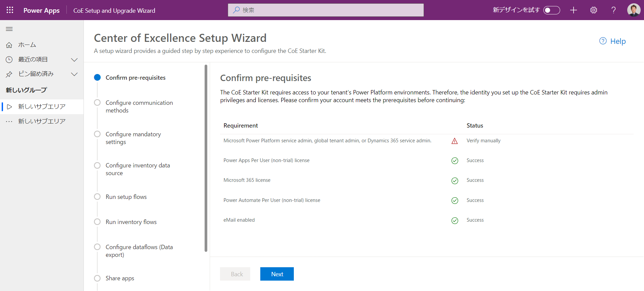Open ピン留め済み menu item
The width and height of the screenshot is (644, 291).
click(x=42, y=74)
